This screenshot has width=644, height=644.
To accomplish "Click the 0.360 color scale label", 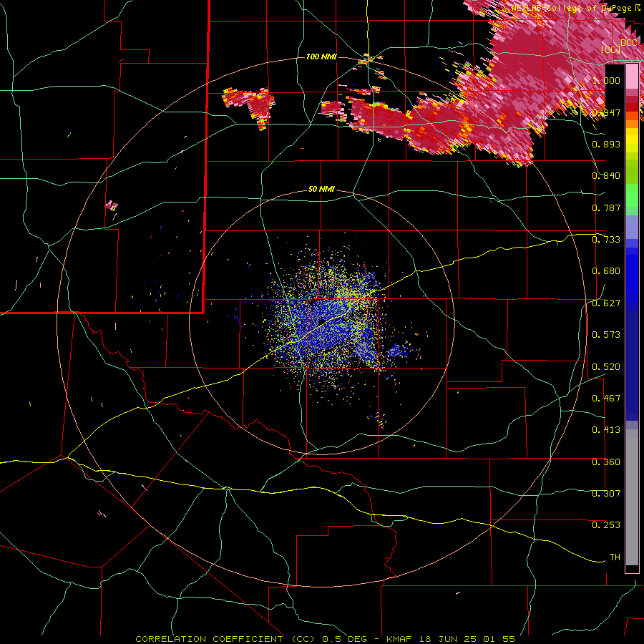I will tap(606, 462).
